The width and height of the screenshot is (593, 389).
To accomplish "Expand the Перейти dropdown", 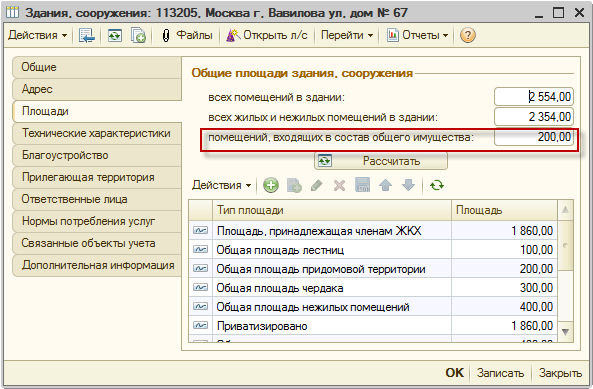I will pyautogui.click(x=347, y=36).
